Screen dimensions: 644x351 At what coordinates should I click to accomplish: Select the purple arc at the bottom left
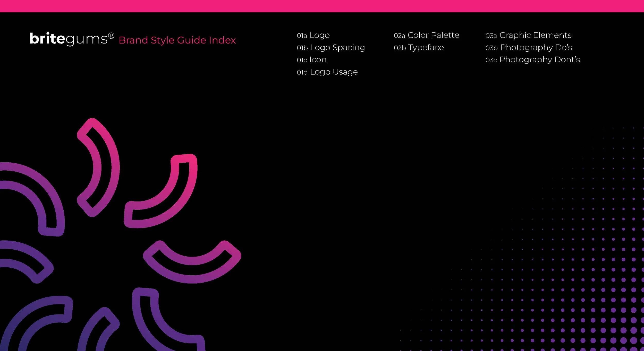point(46,322)
